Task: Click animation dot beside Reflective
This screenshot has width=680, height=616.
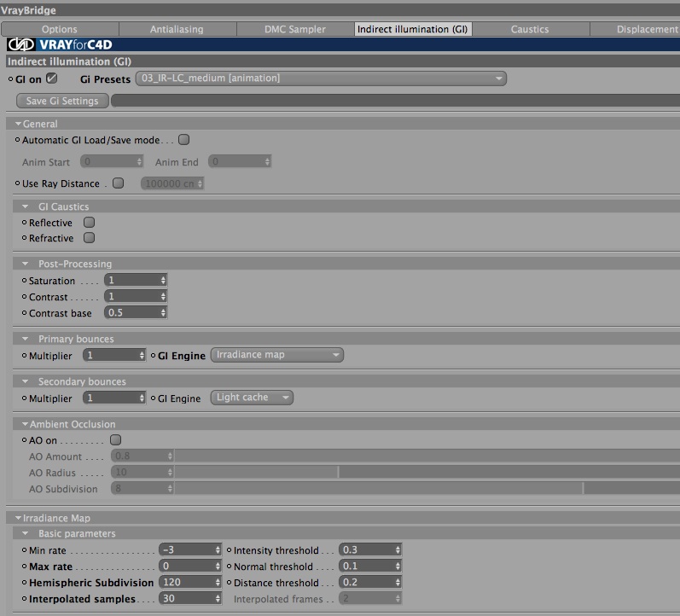Action: (24, 223)
